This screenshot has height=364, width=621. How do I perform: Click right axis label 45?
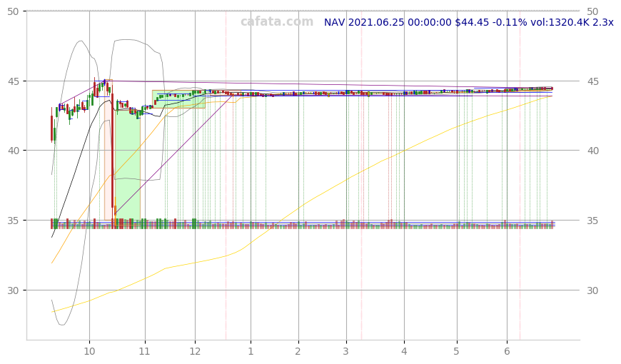(592, 81)
